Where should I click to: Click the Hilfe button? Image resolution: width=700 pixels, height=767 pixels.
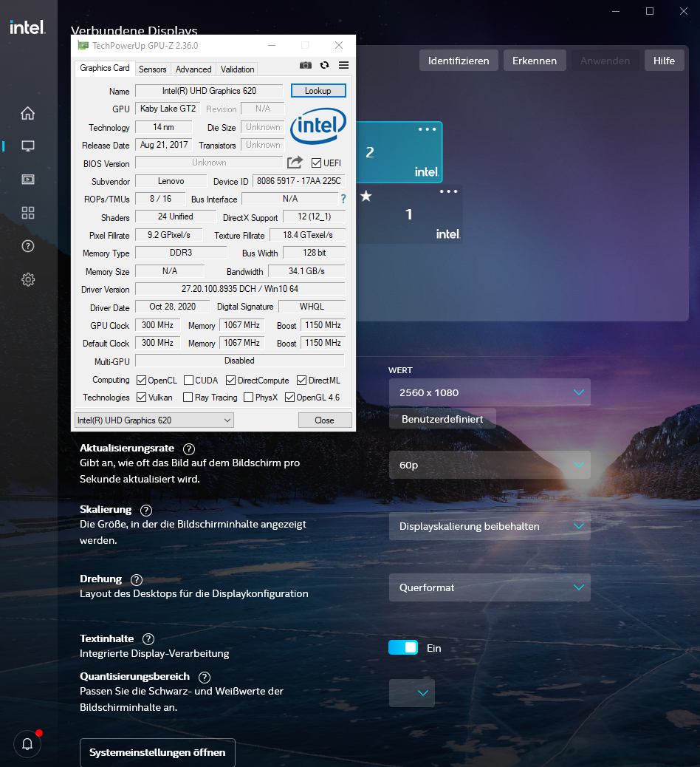pos(664,61)
